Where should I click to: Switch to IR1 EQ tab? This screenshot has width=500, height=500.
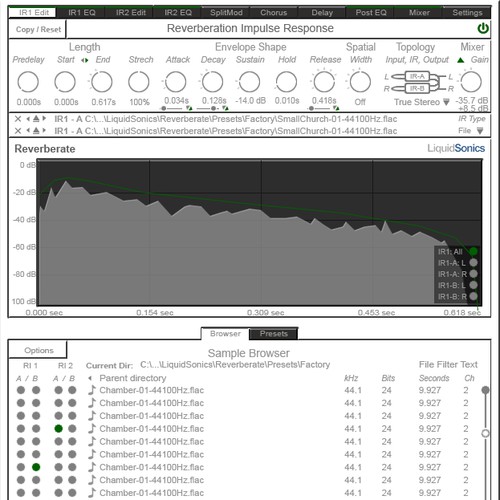pyautogui.click(x=82, y=13)
